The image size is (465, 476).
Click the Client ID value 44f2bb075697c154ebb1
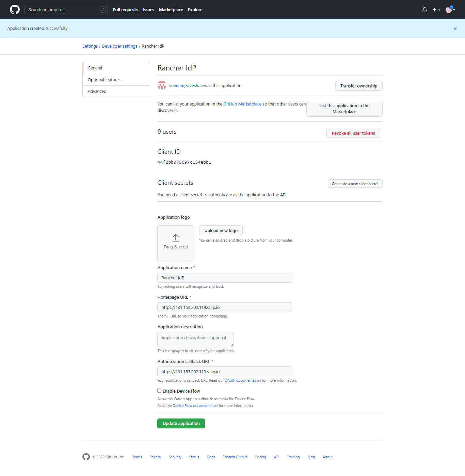[184, 162]
